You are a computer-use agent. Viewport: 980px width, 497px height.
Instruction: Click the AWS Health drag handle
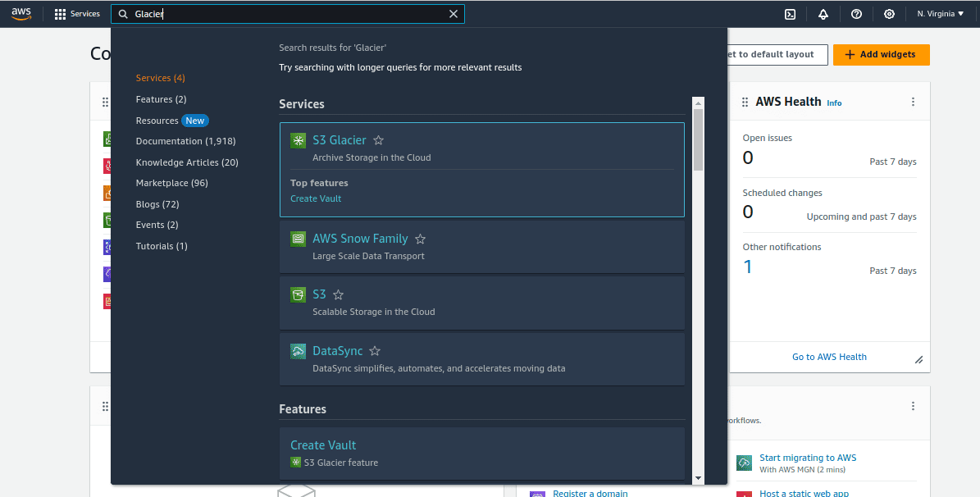coord(745,102)
